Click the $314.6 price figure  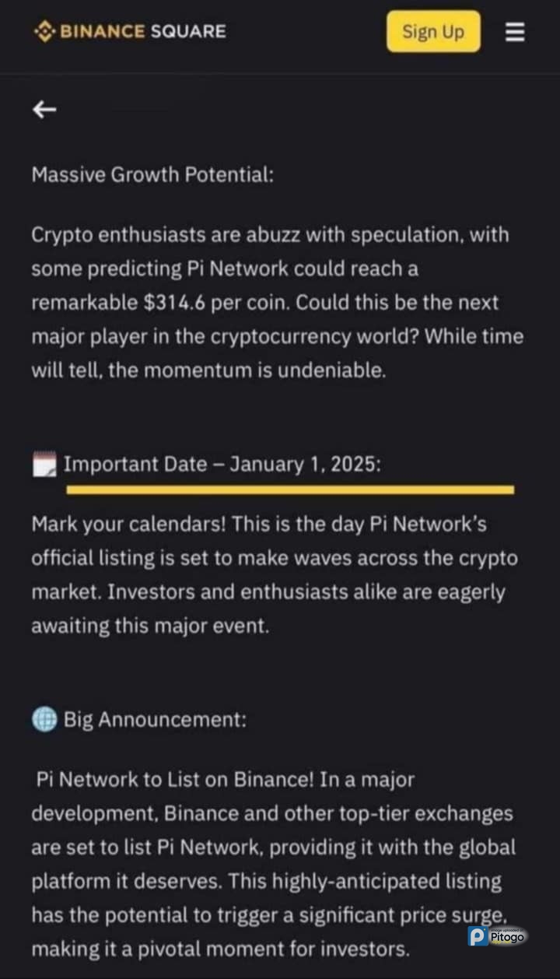pos(174,303)
